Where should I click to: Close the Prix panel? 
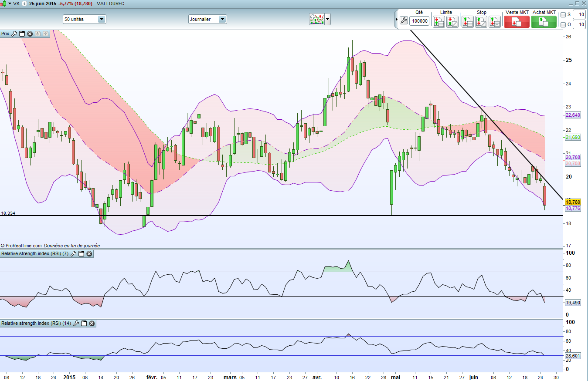click(30, 34)
